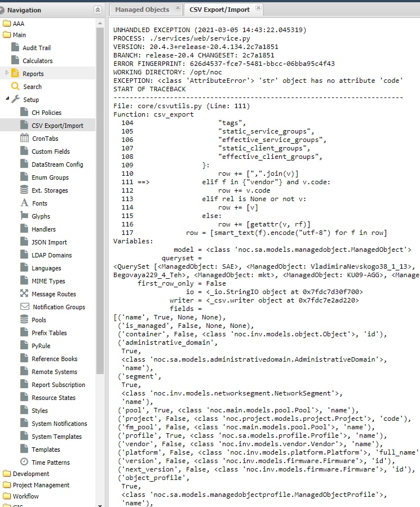Collapse the Setup tree node arrow
The width and height of the screenshot is (420, 507).
pos(7,98)
